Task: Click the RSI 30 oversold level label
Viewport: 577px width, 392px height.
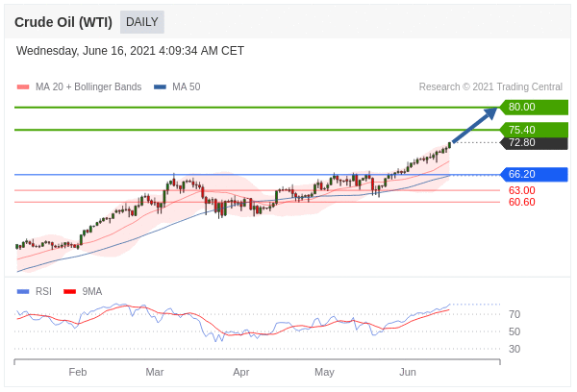Action: pos(514,349)
